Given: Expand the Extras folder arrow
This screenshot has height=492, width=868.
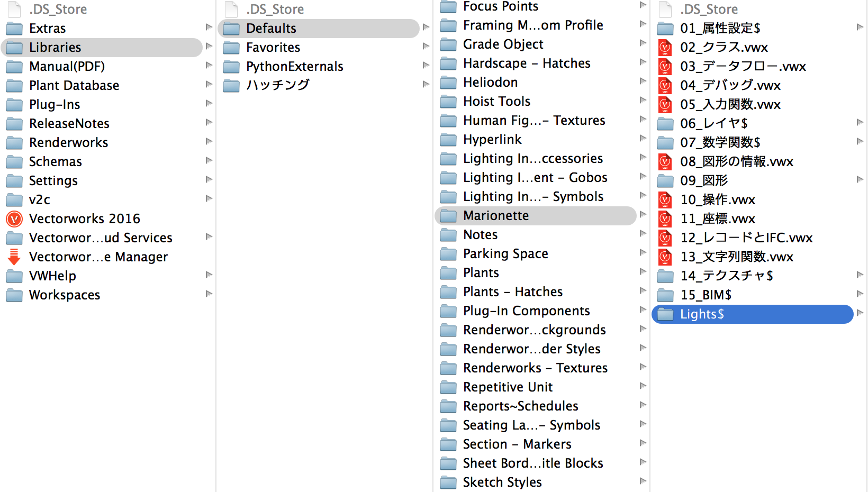Looking at the screenshot, I should click(209, 27).
